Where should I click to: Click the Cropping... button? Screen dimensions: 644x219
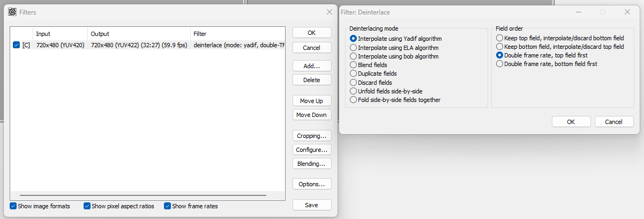pos(312,136)
